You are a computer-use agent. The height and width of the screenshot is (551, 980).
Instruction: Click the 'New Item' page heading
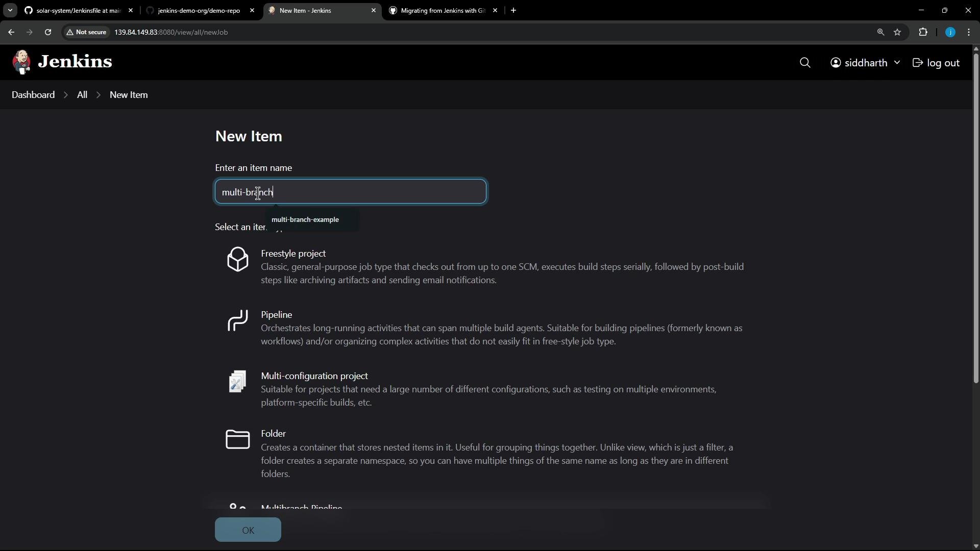[x=249, y=136]
